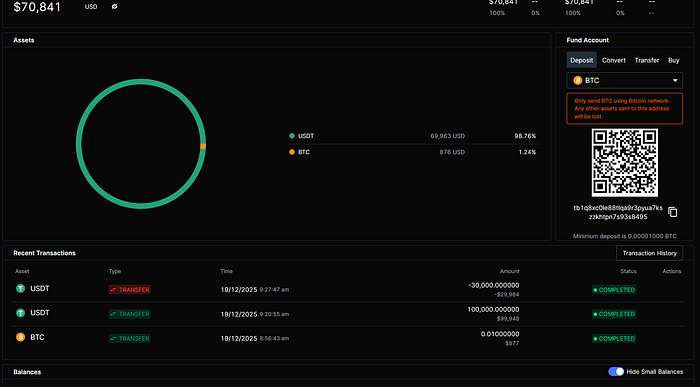Click the Bitcoin network warning box

coord(625,108)
